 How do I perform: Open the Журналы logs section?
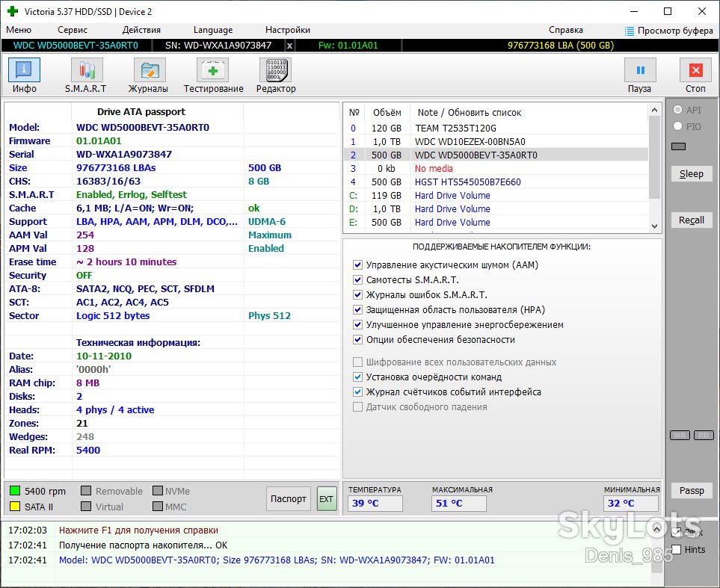pyautogui.click(x=148, y=75)
